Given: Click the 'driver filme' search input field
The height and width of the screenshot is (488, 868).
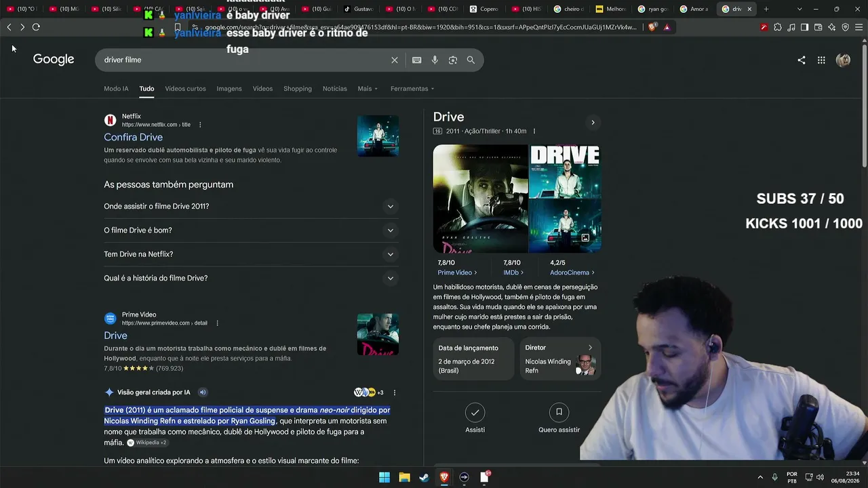Looking at the screenshot, I should (244, 60).
